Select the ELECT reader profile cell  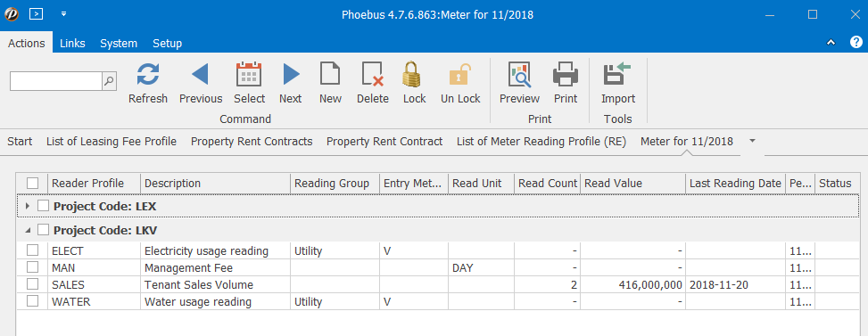click(x=94, y=251)
